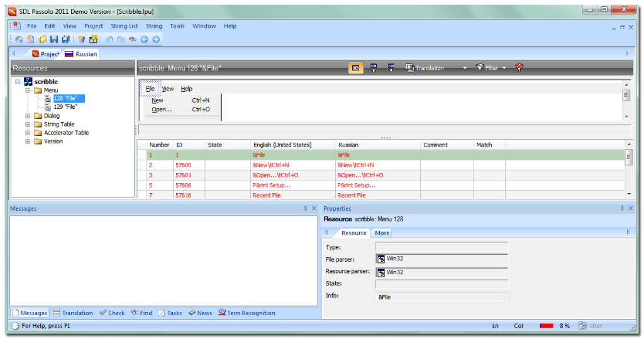Select the row with ID 57600

381,165
